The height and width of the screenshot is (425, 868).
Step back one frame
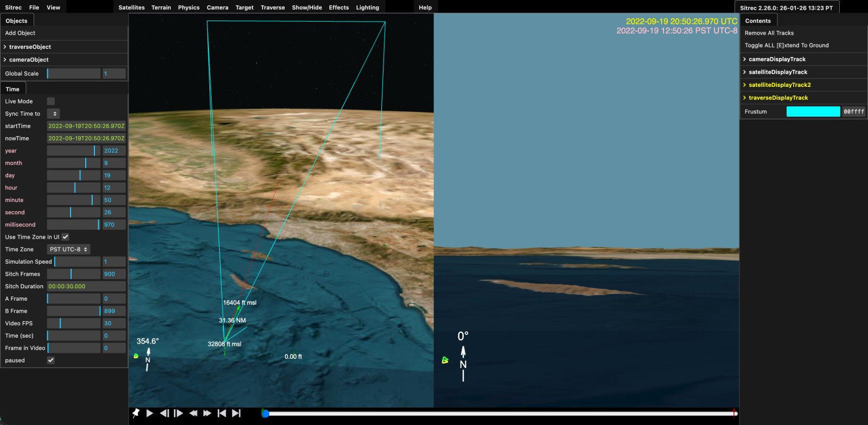point(164,413)
